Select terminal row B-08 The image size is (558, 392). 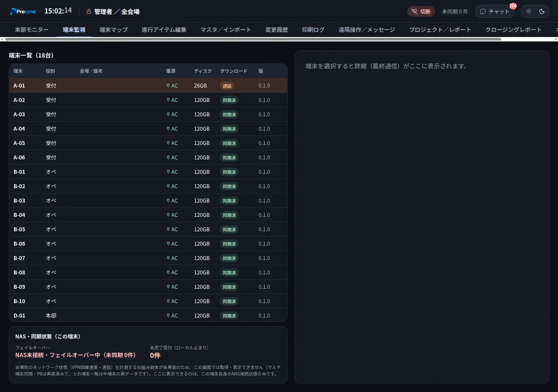click(148, 272)
